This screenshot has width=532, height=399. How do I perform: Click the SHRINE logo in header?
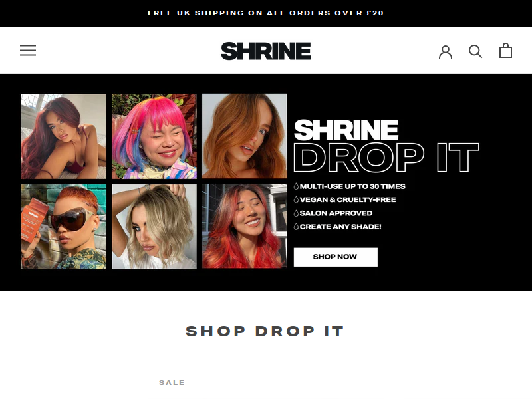point(265,51)
